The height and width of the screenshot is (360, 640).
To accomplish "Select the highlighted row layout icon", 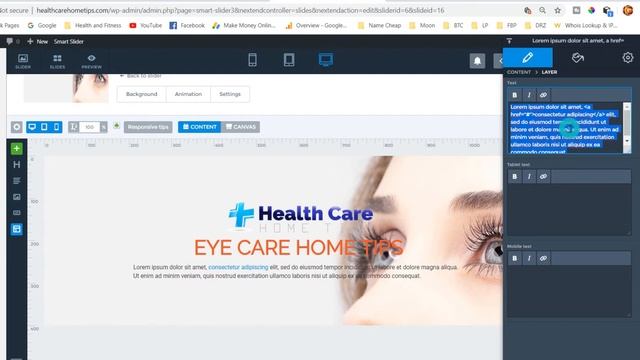I will point(17,229).
